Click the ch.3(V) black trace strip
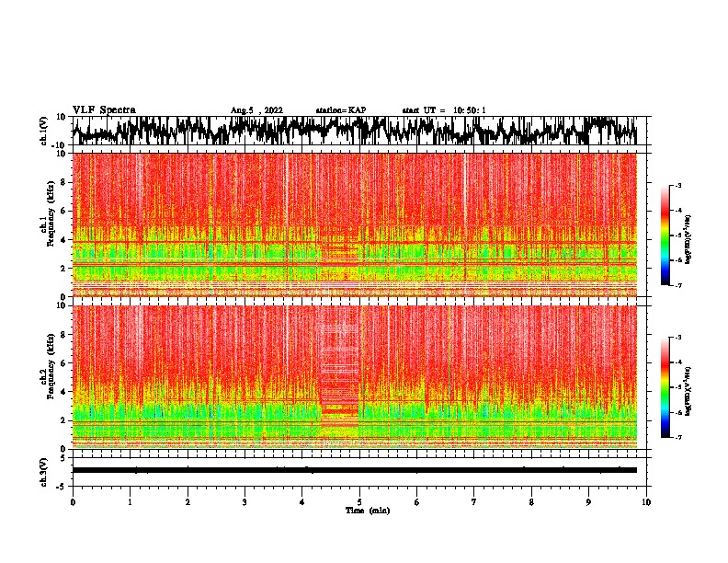This screenshot has height=563, width=728. [x=355, y=470]
